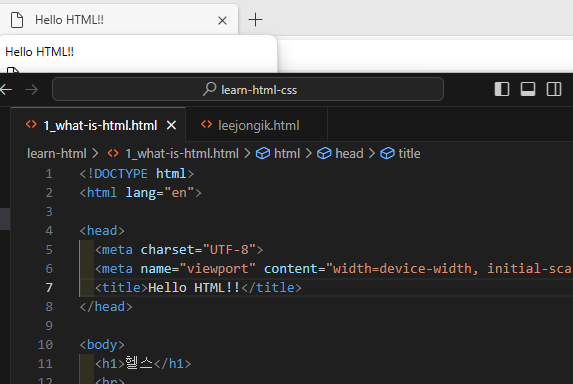Click chevron between html and head breadcrumbs

pos(308,153)
